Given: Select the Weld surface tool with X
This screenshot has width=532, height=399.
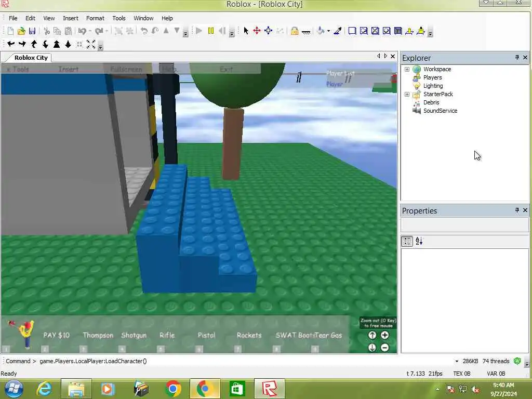Looking at the screenshot, I should pyautogui.click(x=375, y=31).
